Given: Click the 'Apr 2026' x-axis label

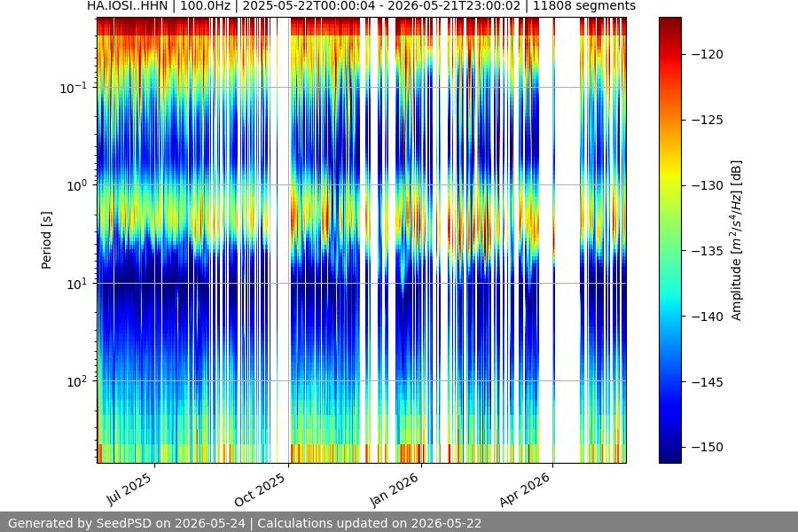Looking at the screenshot, I should [x=526, y=489].
